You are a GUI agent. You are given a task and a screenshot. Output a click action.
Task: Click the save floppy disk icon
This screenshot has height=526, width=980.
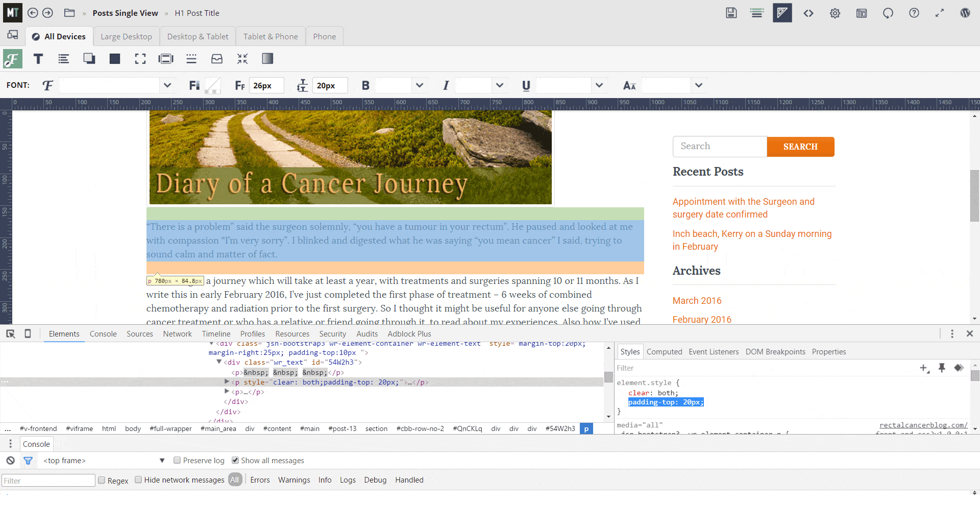(731, 13)
